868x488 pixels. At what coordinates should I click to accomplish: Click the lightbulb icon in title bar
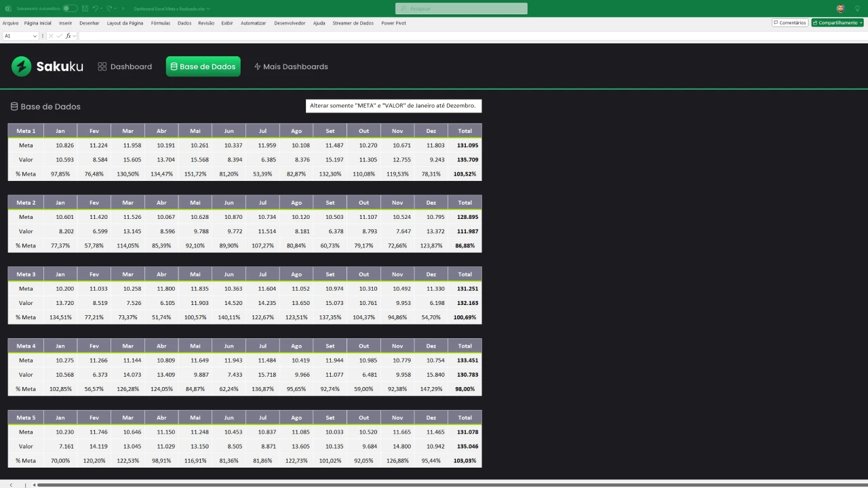coord(857,9)
